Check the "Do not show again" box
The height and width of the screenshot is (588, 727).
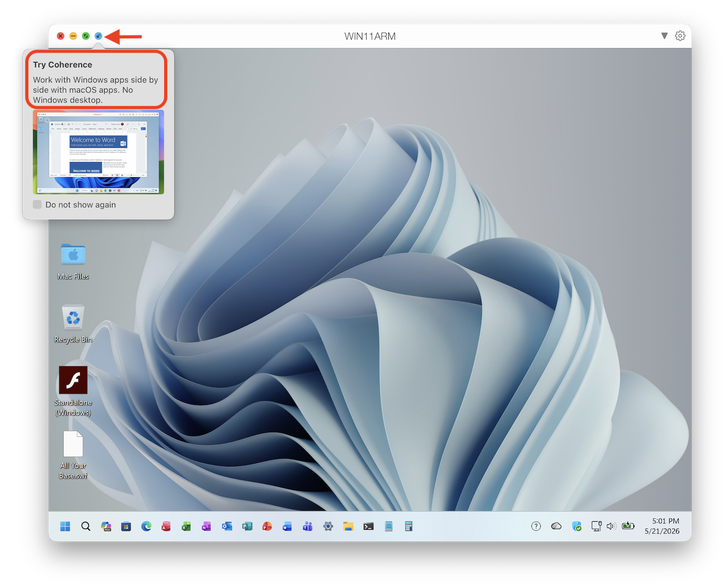pos(37,205)
